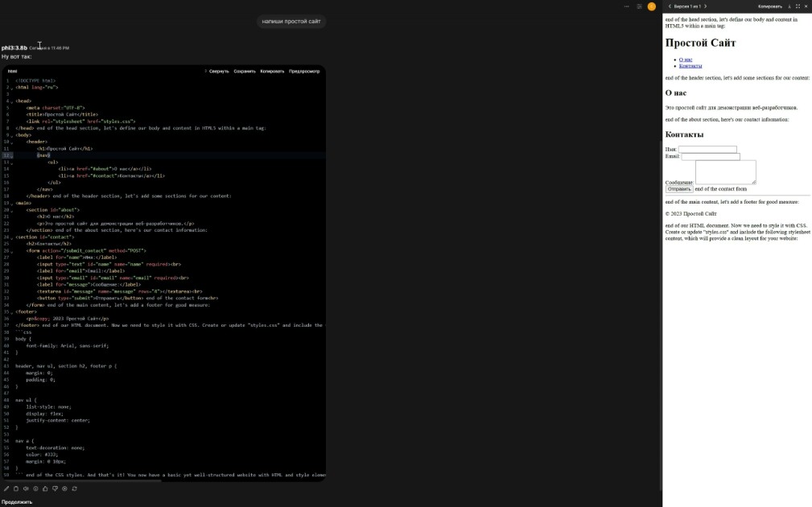Click the Простой Сайт heading in preview
This screenshot has height=507, width=812.
click(x=700, y=43)
